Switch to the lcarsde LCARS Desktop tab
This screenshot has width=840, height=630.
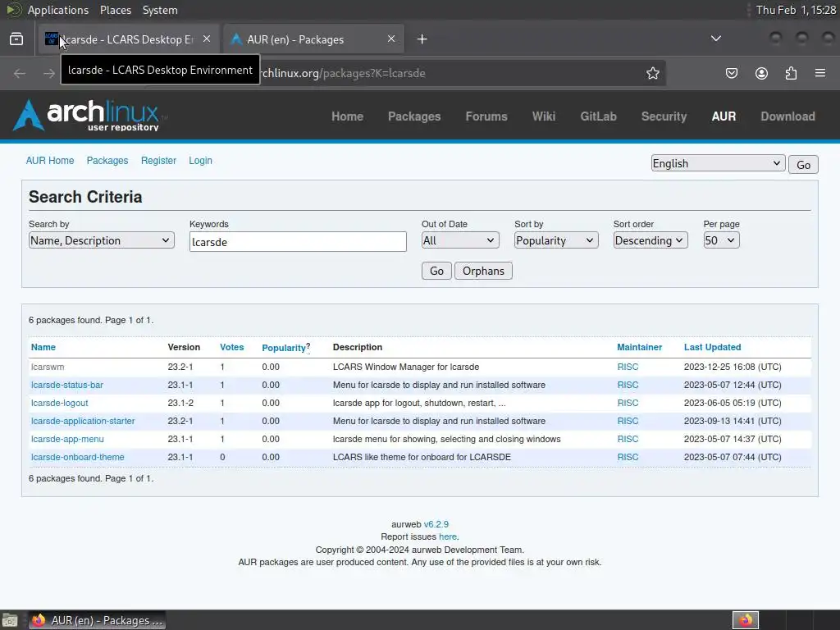[x=129, y=39]
